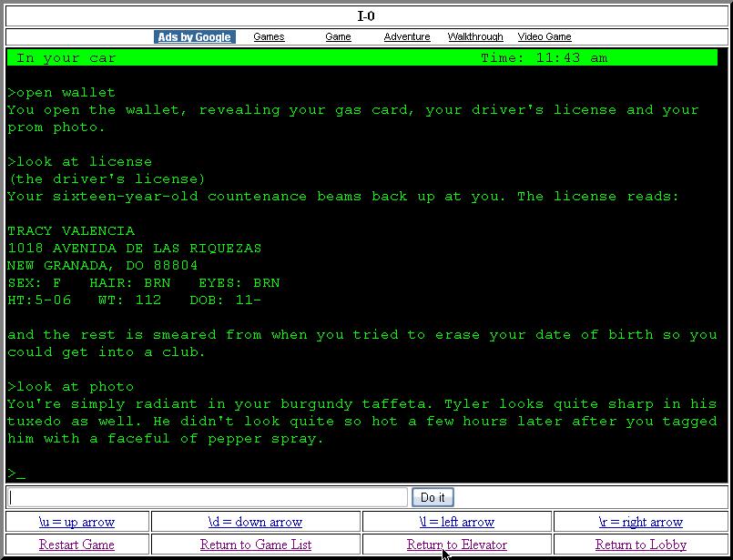Restart the game via Restart Game

tap(76, 545)
